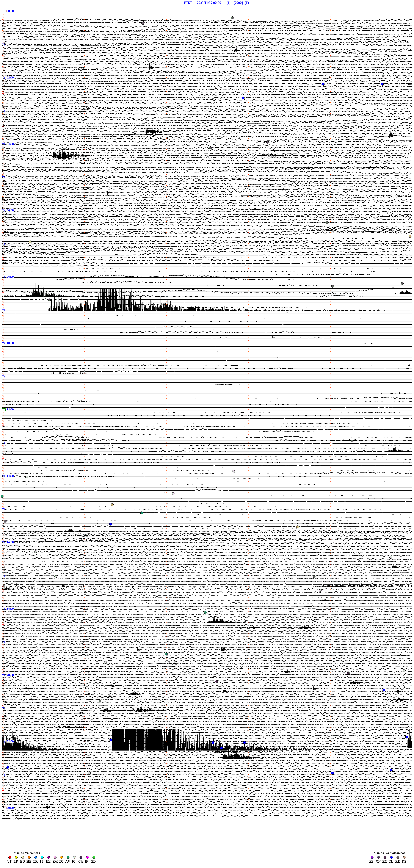
Task: Choose the gray RE legend swatch
Action: (398, 857)
